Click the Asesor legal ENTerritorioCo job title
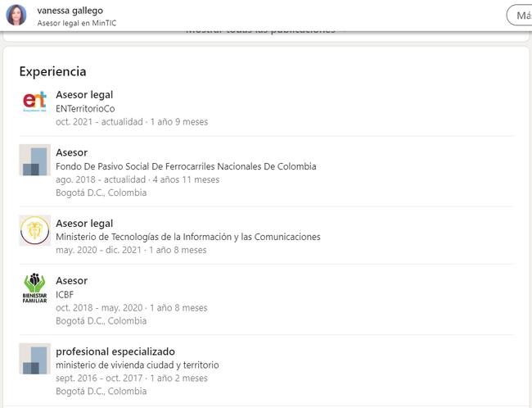Image resolution: width=532 pixels, height=408 pixels. [84, 95]
